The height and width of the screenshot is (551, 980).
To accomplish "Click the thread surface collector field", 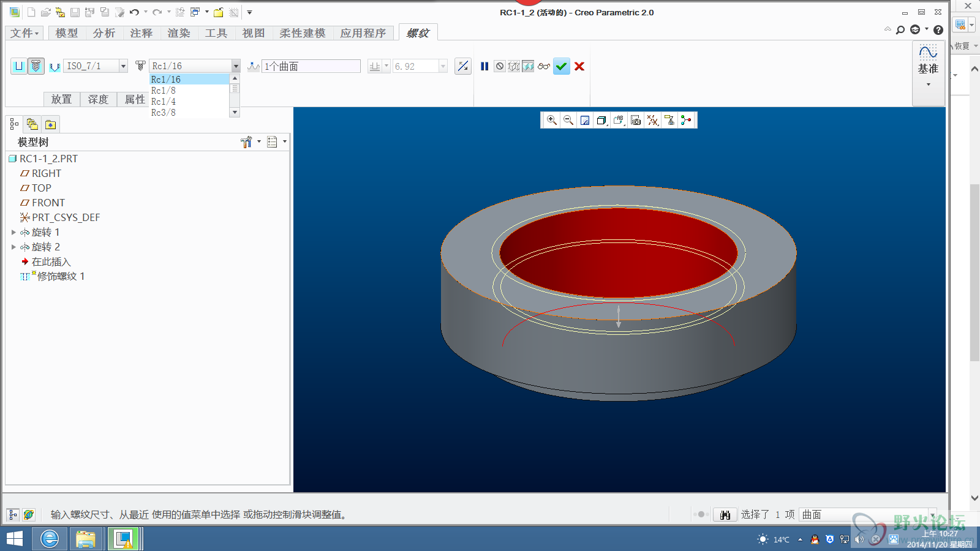I will pos(311,66).
